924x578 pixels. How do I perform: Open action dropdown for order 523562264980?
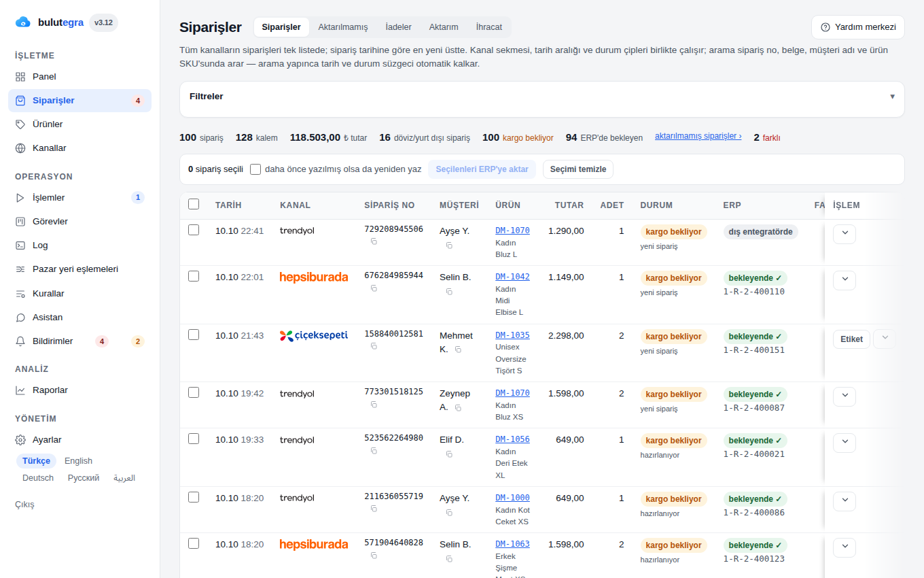[x=845, y=443]
